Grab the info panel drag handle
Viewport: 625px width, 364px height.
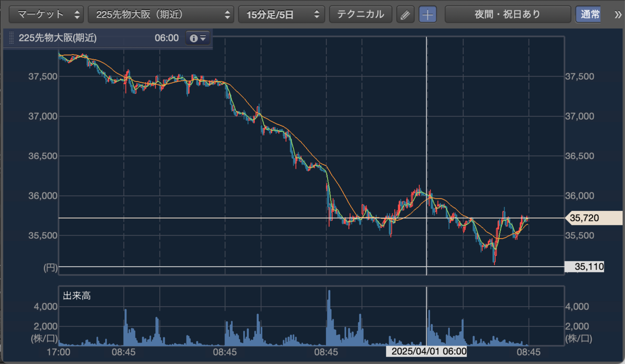[x=11, y=38]
